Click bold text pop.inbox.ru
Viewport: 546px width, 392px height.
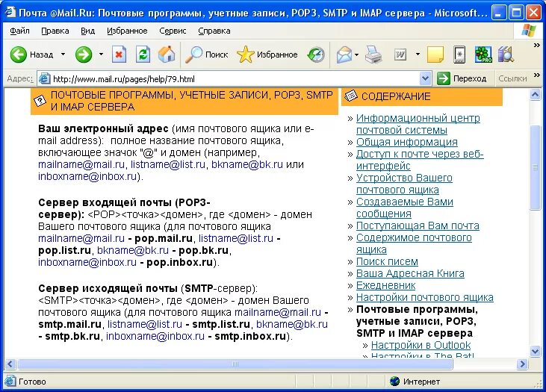pos(180,262)
